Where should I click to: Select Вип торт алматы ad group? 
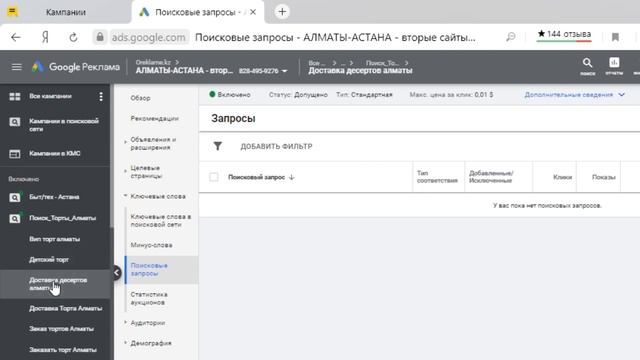pos(55,239)
